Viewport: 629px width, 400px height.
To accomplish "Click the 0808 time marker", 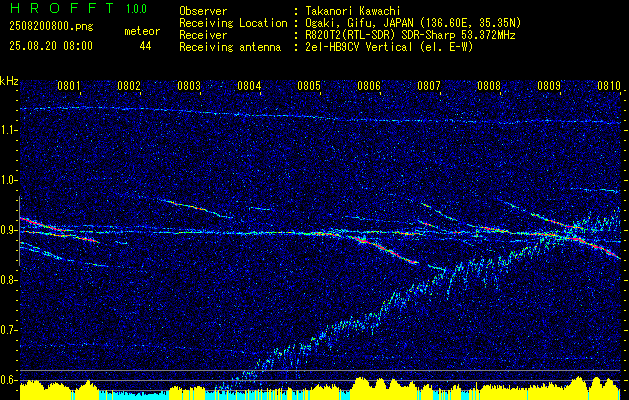I will coord(489,85).
